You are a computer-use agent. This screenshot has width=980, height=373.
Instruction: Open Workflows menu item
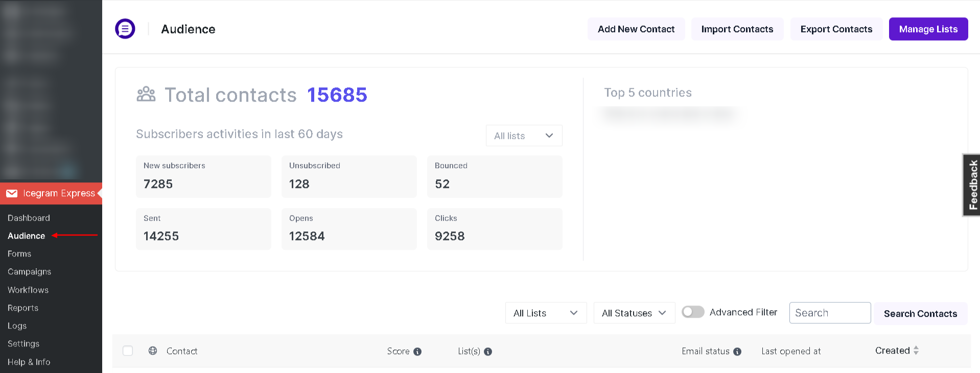[x=28, y=290]
